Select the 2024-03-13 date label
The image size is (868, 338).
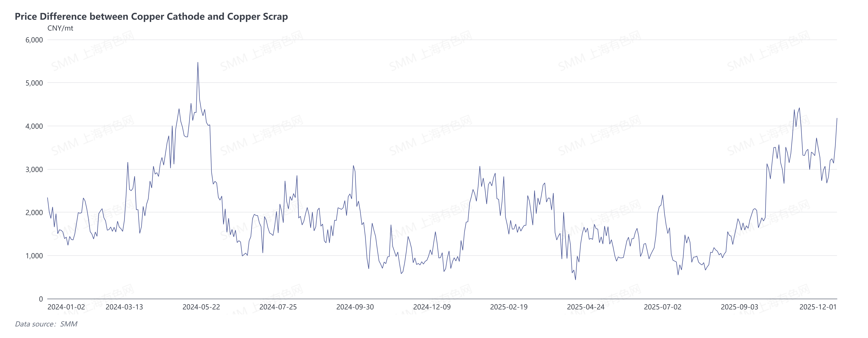[x=124, y=307]
